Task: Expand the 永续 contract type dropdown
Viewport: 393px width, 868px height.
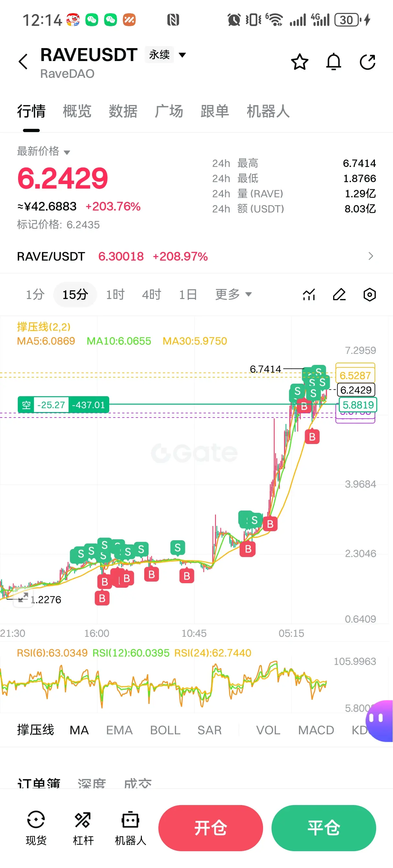Action: [165, 55]
